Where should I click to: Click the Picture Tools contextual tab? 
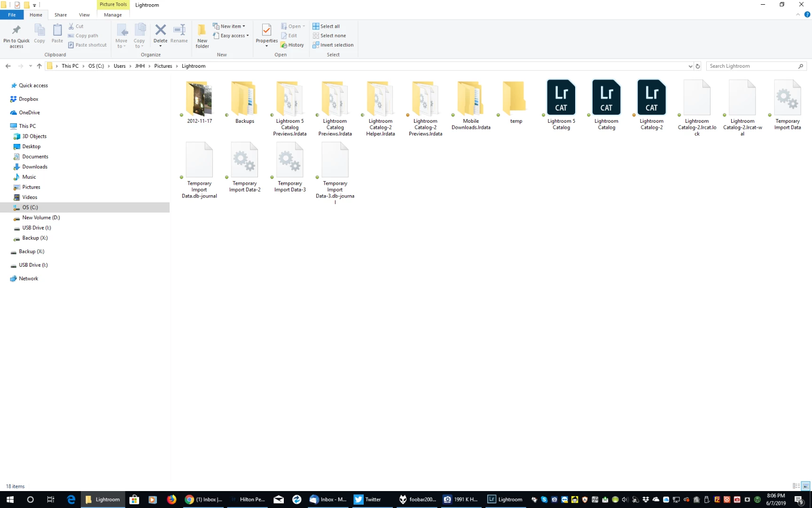coord(113,5)
